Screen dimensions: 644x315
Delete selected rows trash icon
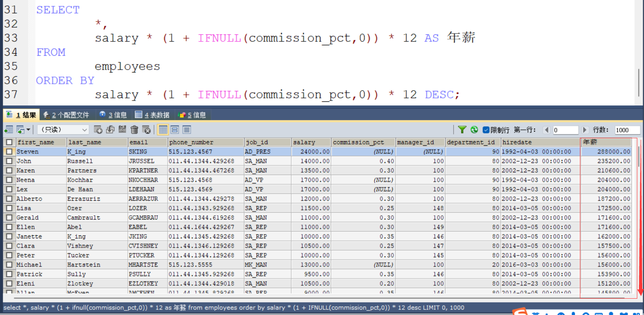[x=134, y=129]
